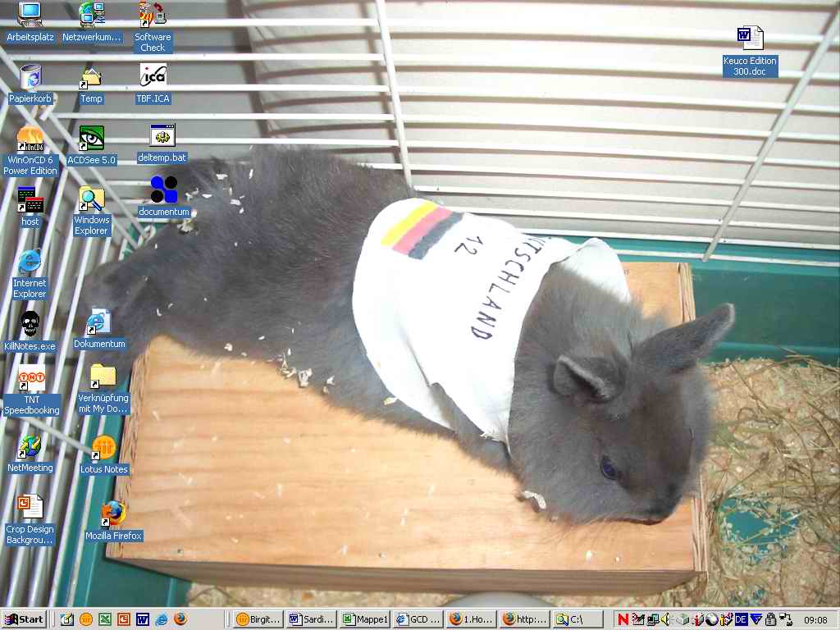Click the speaker volume icon in system tray
Image resolution: width=840 pixels, height=630 pixels.
point(666,619)
